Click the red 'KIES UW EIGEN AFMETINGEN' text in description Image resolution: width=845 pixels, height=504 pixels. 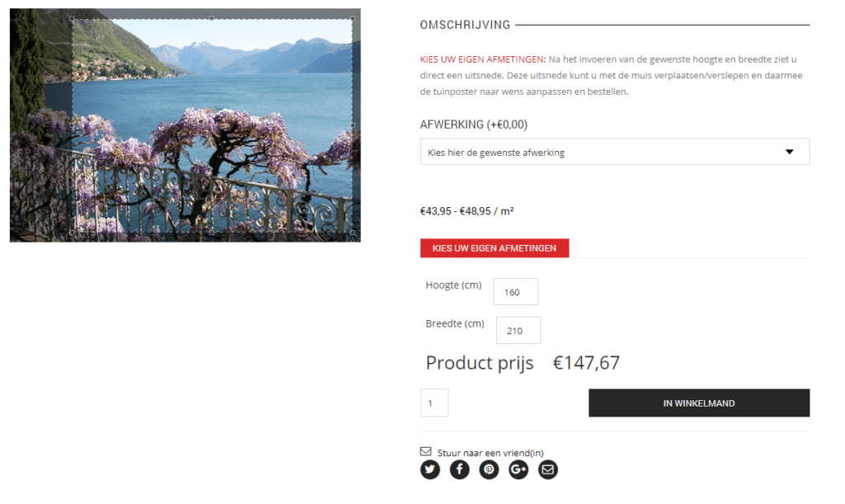tap(482, 59)
